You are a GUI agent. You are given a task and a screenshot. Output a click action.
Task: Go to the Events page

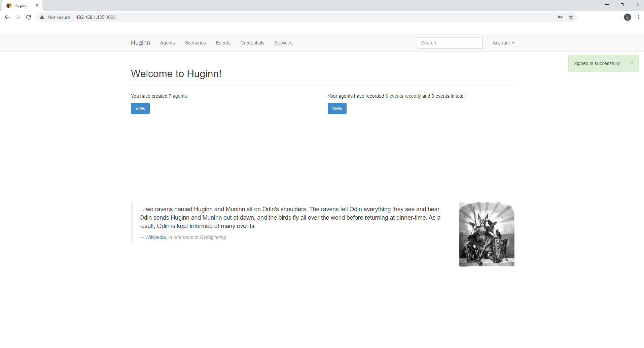click(x=223, y=43)
